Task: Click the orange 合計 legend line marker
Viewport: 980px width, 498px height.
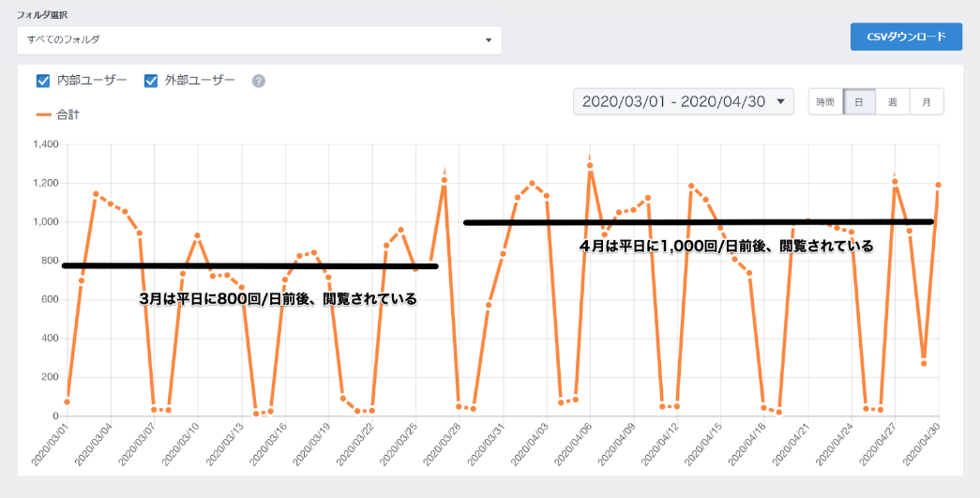Action: 43,113
